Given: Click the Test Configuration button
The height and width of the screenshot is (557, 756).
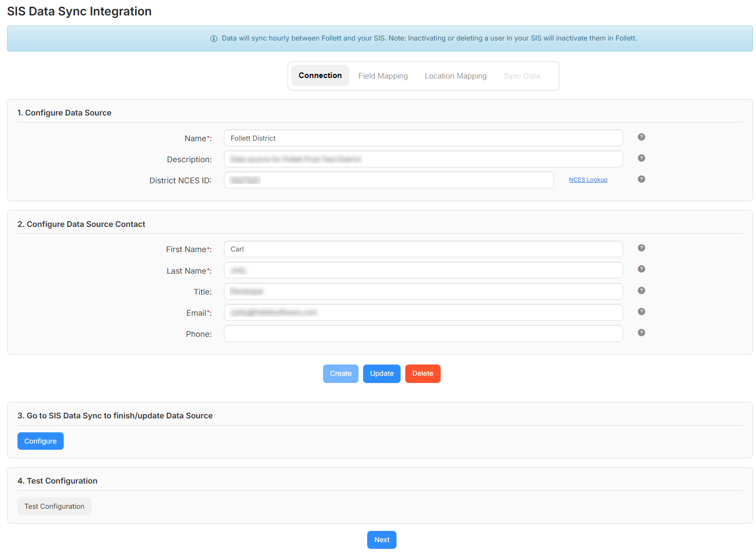Looking at the screenshot, I should coord(54,506).
